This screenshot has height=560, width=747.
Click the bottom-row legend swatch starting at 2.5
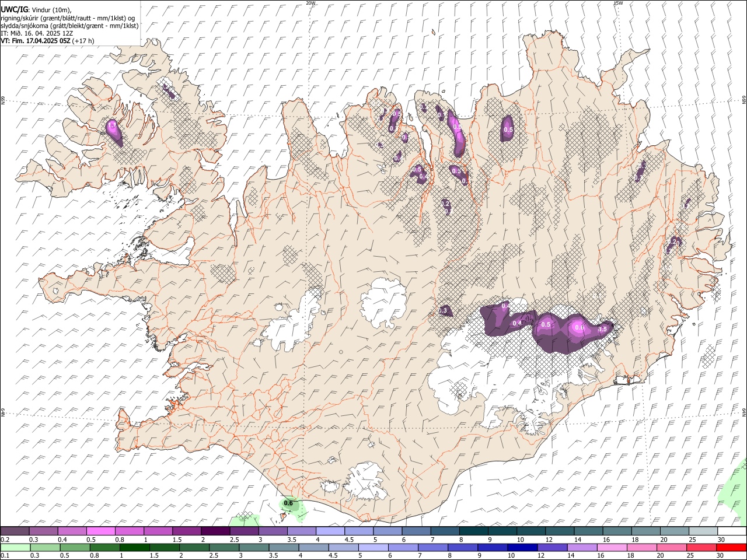point(224,547)
